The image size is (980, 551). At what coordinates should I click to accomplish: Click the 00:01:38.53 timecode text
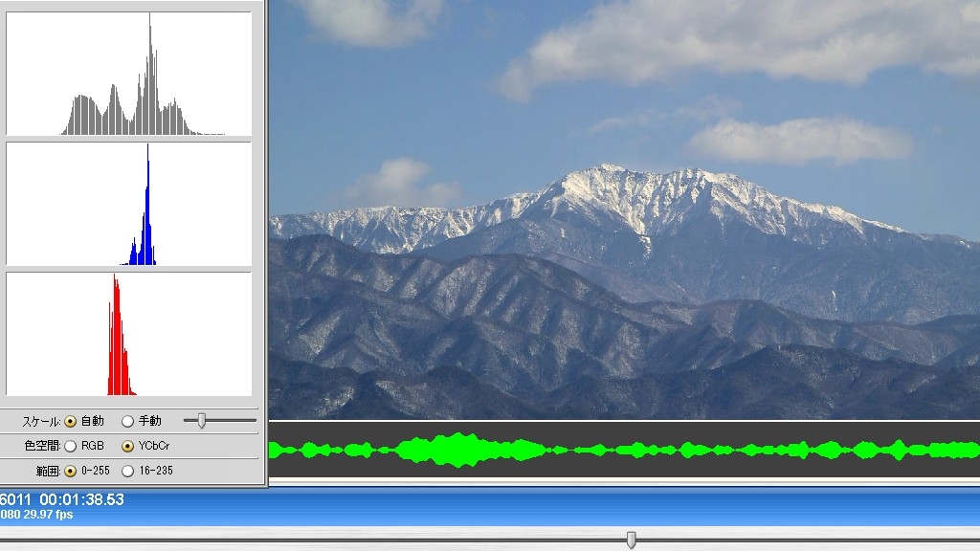click(82, 499)
